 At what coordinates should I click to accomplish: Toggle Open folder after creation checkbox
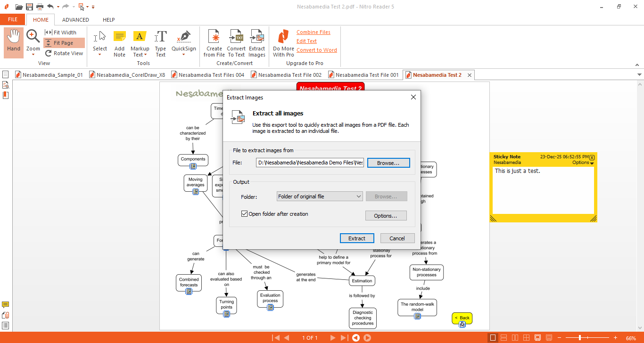[x=244, y=214]
